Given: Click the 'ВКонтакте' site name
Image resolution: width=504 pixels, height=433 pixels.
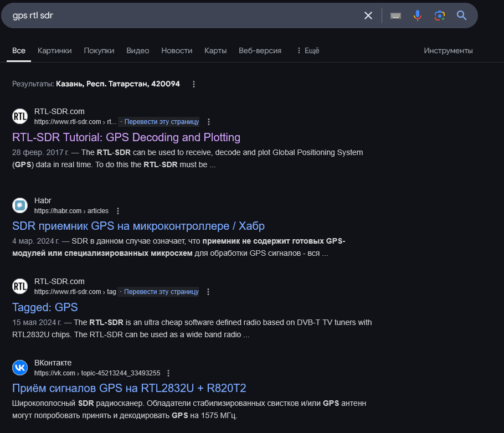Looking at the screenshot, I should point(53,363).
